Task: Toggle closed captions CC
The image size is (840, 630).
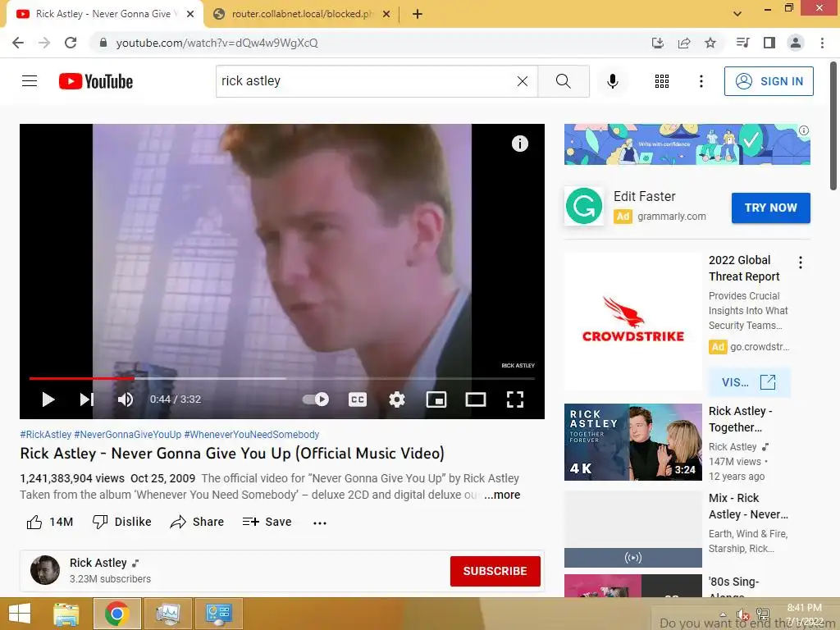Action: coord(358,399)
